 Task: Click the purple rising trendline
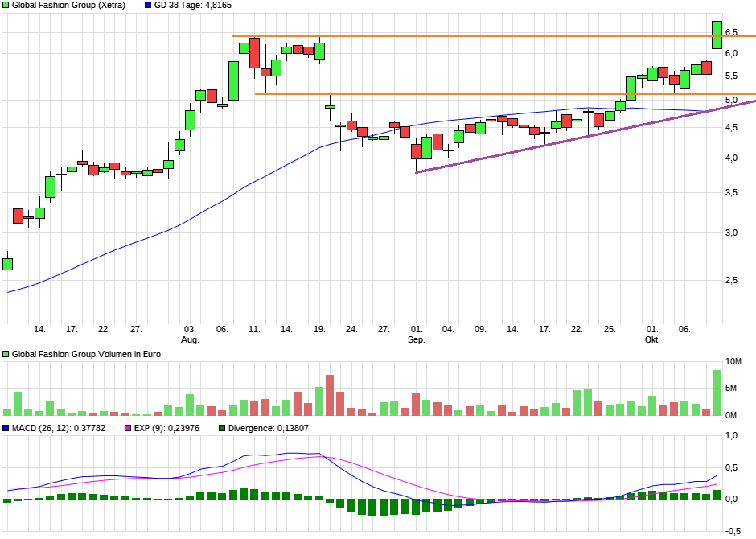(x=585, y=137)
